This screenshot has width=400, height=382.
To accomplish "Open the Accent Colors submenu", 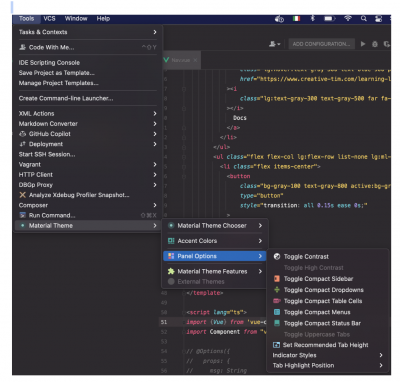I will [215, 241].
